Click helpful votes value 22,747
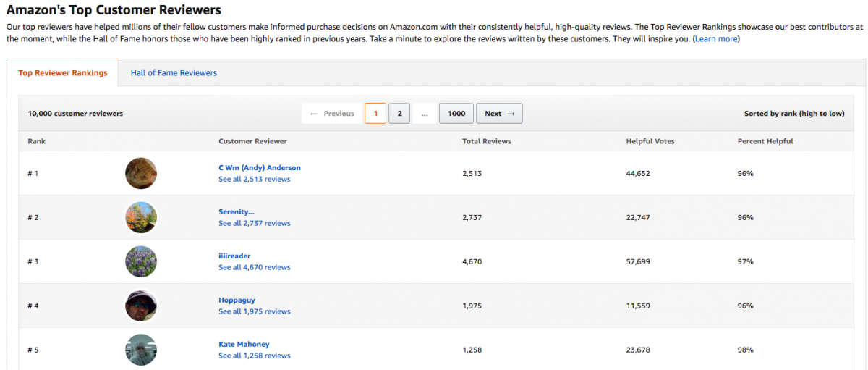This screenshot has height=370, width=868. click(x=638, y=218)
